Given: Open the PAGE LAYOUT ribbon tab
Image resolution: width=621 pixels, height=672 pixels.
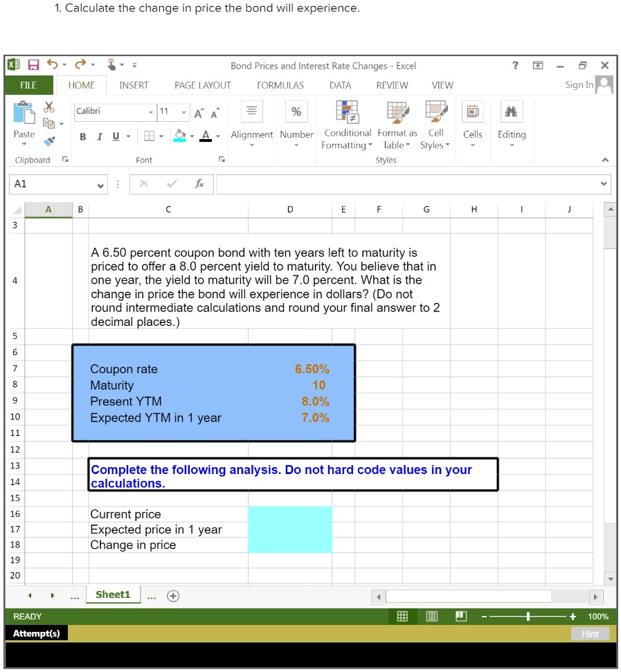Looking at the screenshot, I should click(x=202, y=85).
